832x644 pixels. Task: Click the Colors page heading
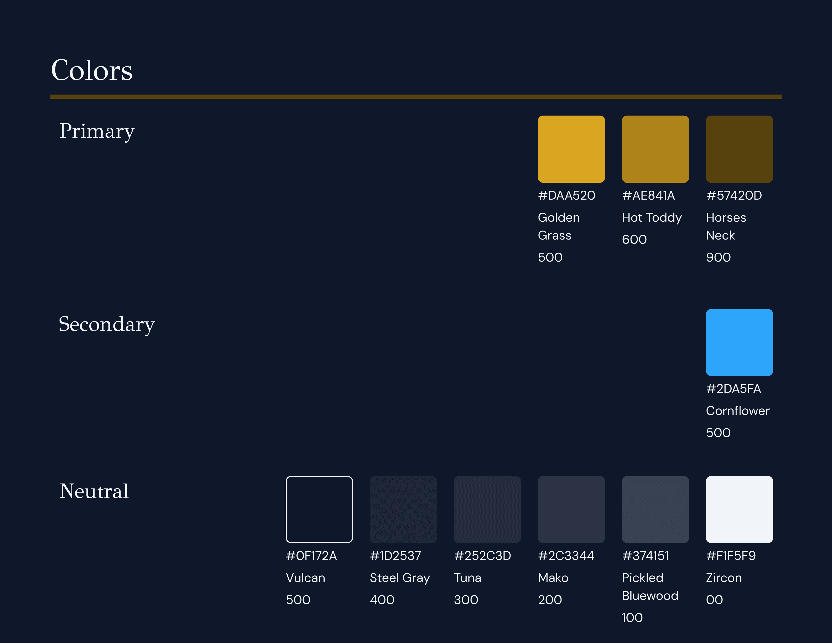click(92, 70)
